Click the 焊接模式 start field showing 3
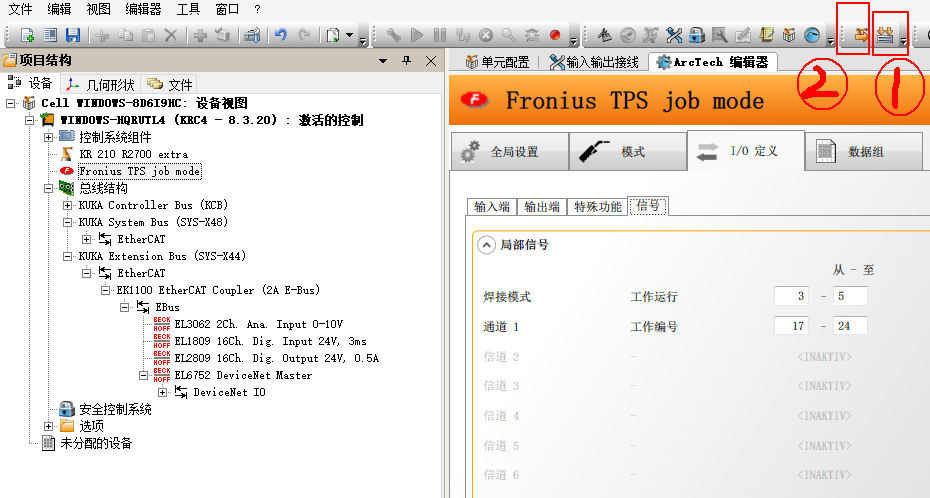The image size is (930, 498). click(x=791, y=296)
